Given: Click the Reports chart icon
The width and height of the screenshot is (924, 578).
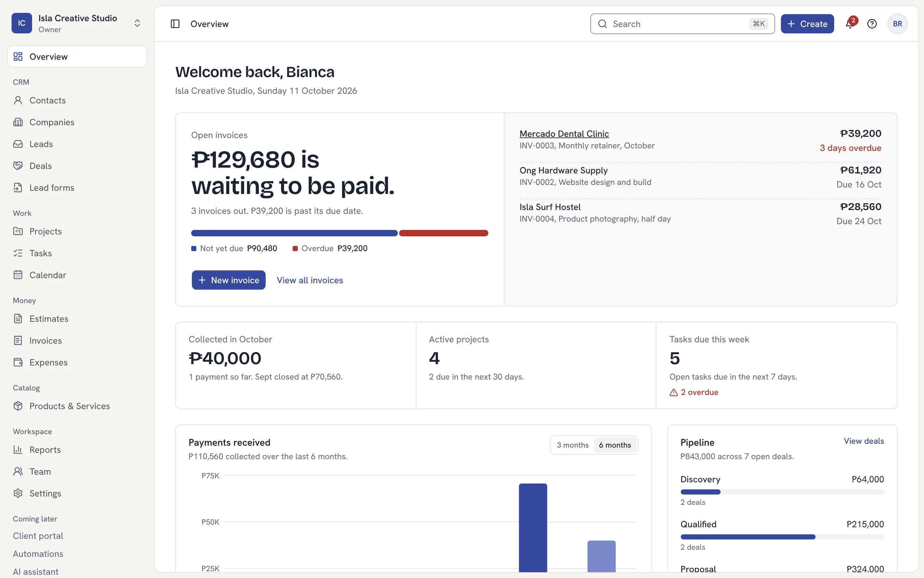Looking at the screenshot, I should click(x=18, y=449).
